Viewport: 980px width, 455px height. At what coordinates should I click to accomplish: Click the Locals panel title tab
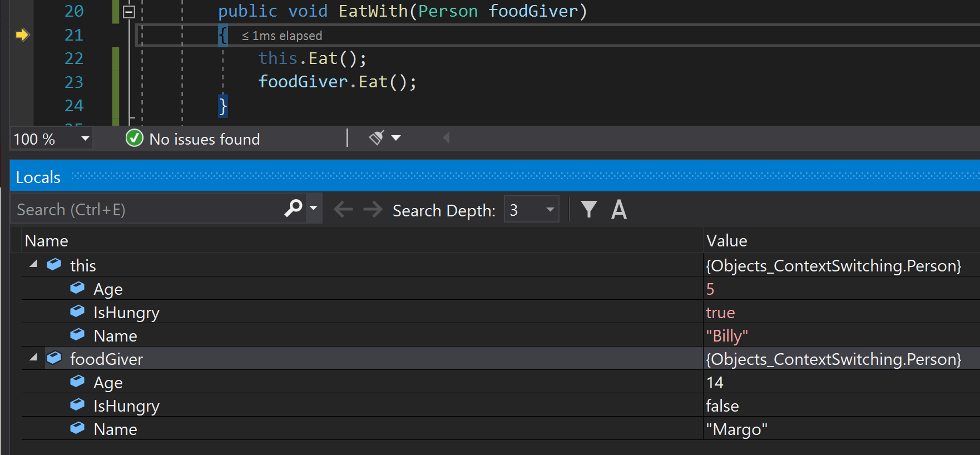(38, 177)
